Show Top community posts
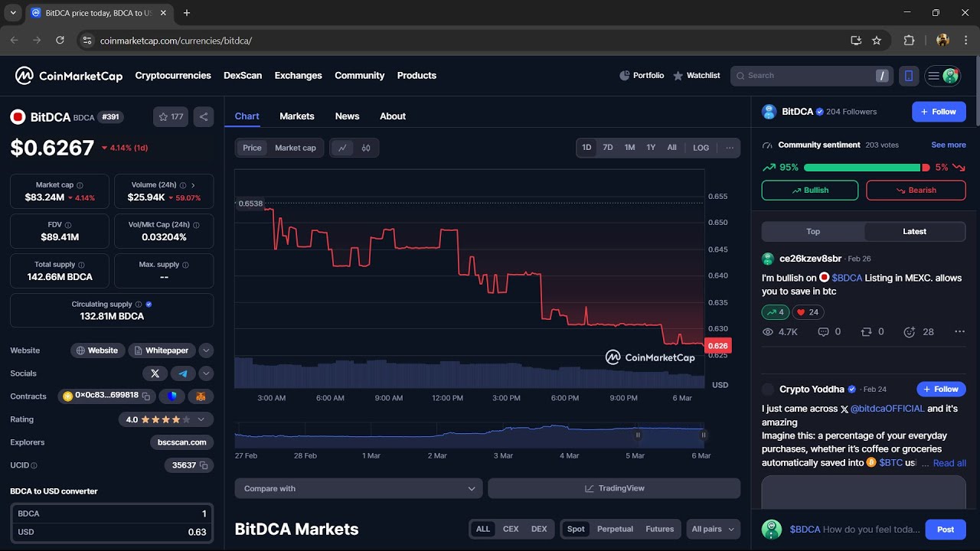 coord(813,232)
